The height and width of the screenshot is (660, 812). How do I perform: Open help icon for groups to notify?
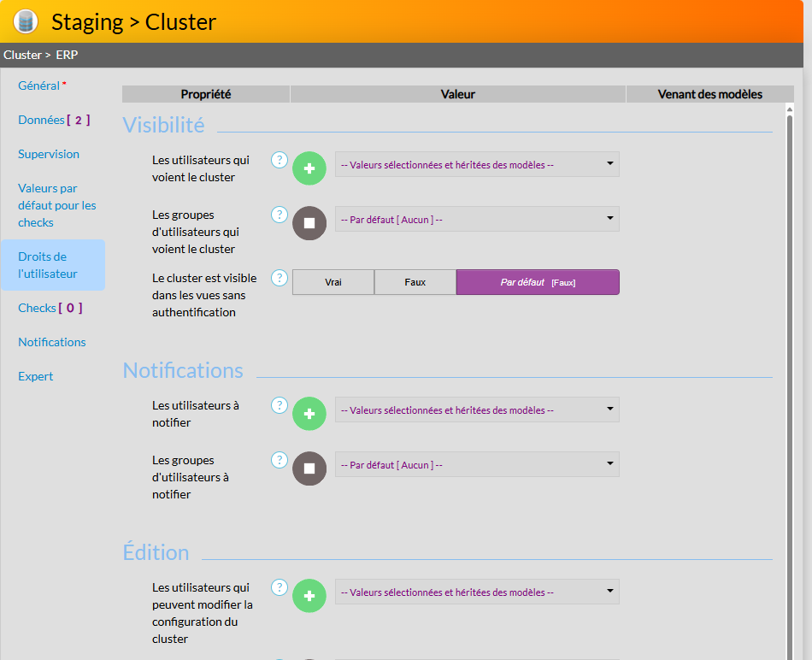279,460
